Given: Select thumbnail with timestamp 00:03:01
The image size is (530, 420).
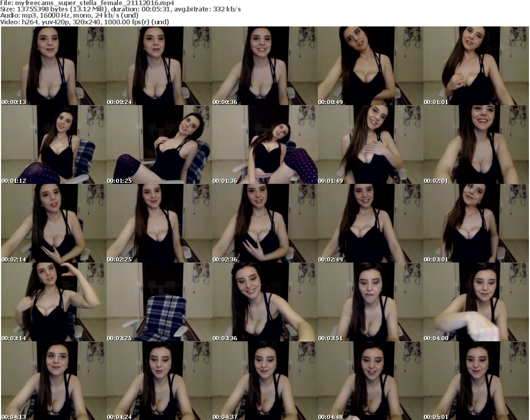Looking at the screenshot, I should [x=476, y=224].
